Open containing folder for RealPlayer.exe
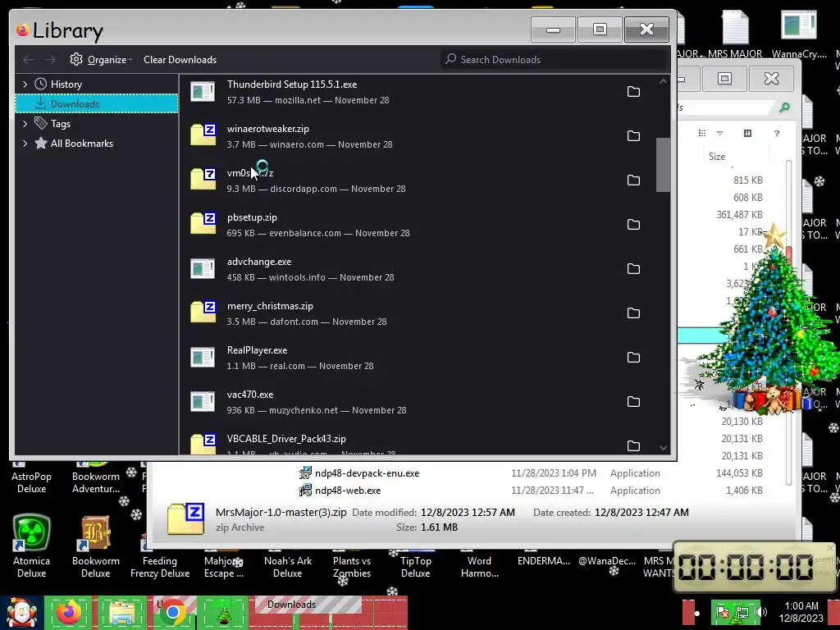 pyautogui.click(x=633, y=358)
